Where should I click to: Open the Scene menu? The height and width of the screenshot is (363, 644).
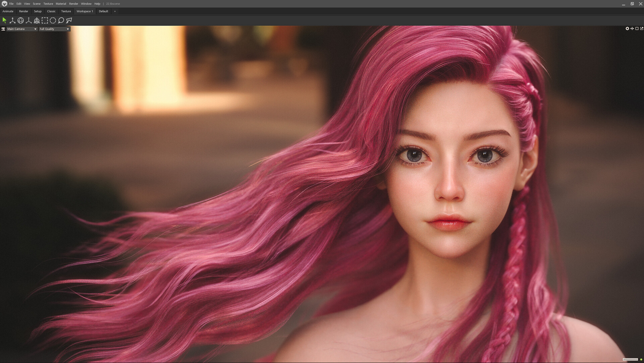[37, 4]
